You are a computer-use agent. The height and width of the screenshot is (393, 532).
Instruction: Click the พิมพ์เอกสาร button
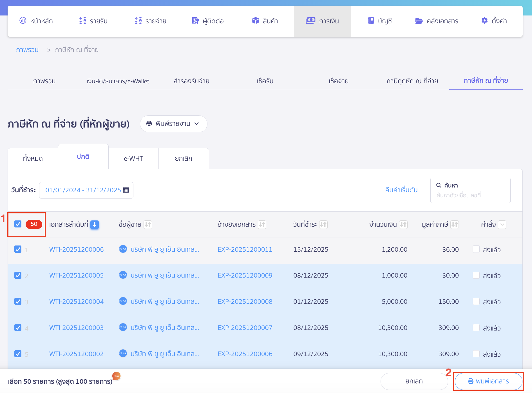(488, 381)
